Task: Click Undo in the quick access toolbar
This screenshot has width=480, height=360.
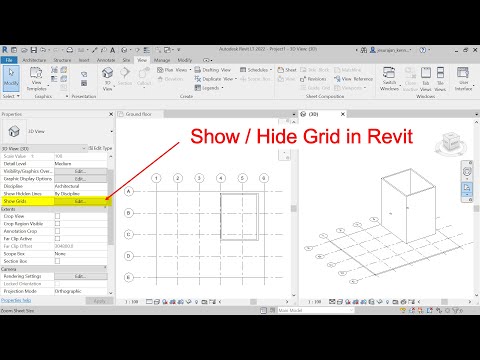Action: (43, 50)
